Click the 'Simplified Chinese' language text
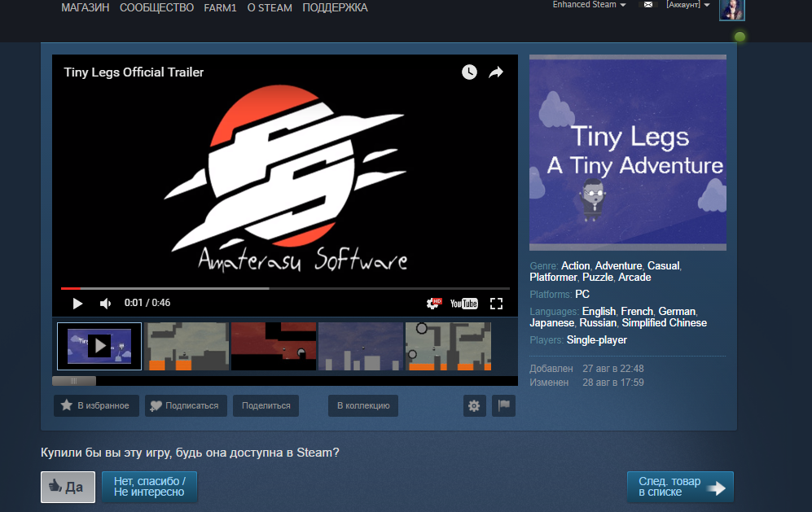The height and width of the screenshot is (512, 812). pos(664,323)
